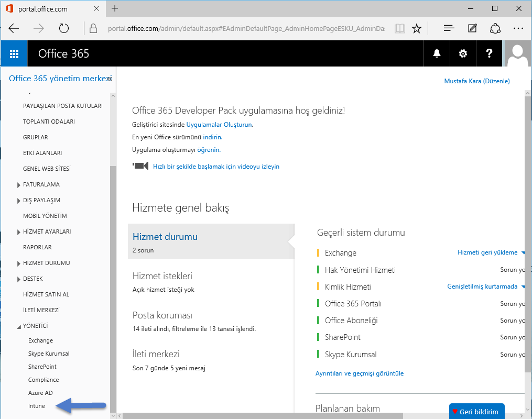
Task: Click the site lock security icon
Action: point(93,28)
